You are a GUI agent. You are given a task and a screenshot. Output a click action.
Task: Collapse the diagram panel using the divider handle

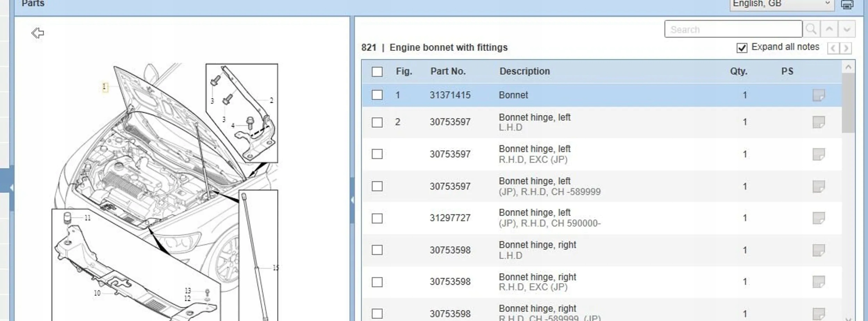click(352, 200)
